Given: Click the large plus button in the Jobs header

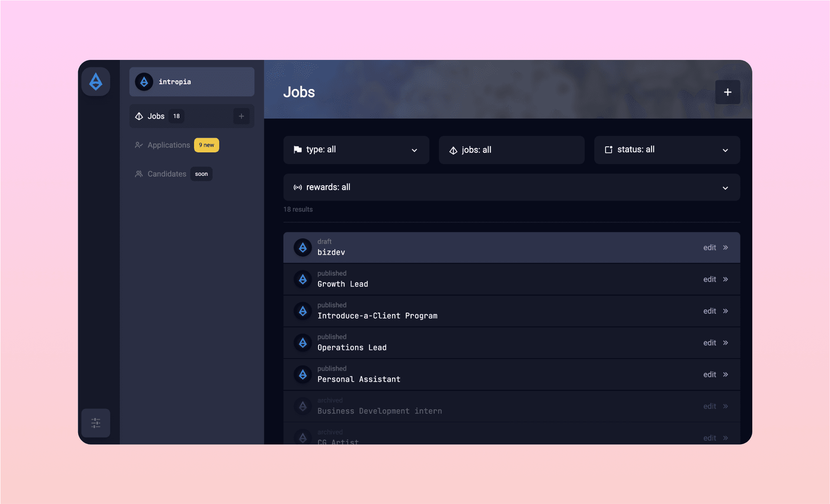Looking at the screenshot, I should pyautogui.click(x=728, y=92).
